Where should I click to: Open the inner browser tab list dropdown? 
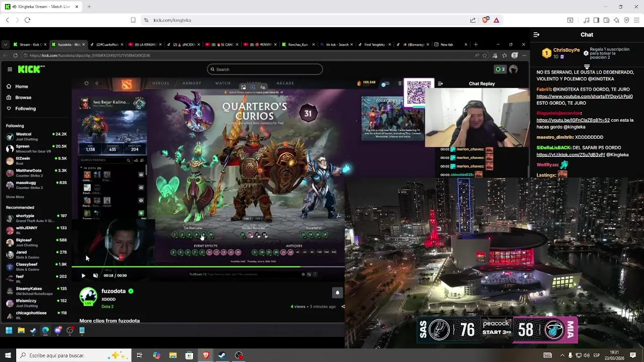[x=5, y=44]
